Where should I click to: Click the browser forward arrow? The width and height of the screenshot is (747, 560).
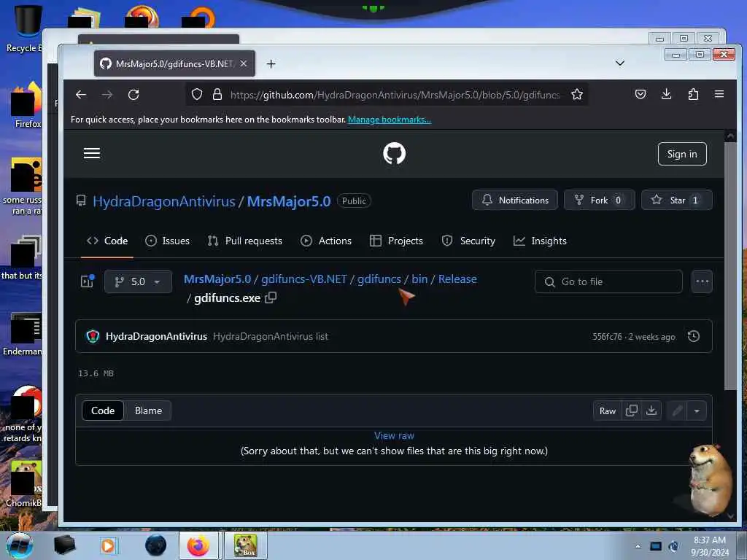(x=107, y=95)
